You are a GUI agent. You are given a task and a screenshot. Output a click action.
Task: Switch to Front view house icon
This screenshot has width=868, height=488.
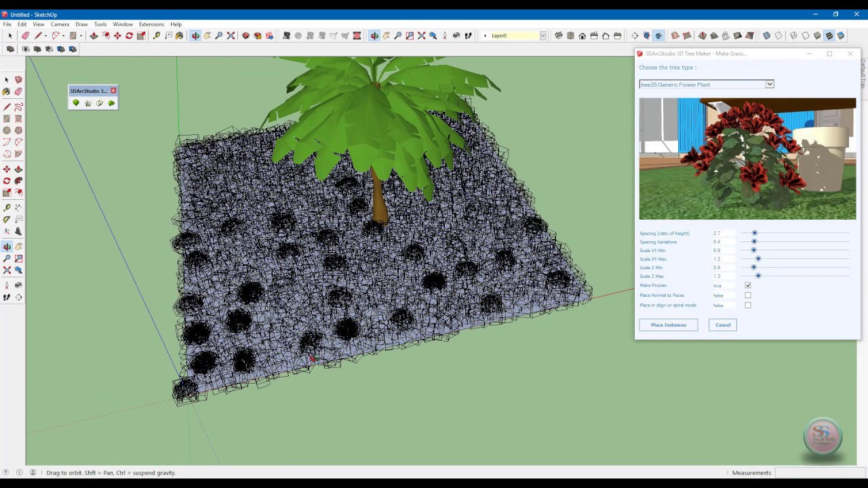click(582, 35)
